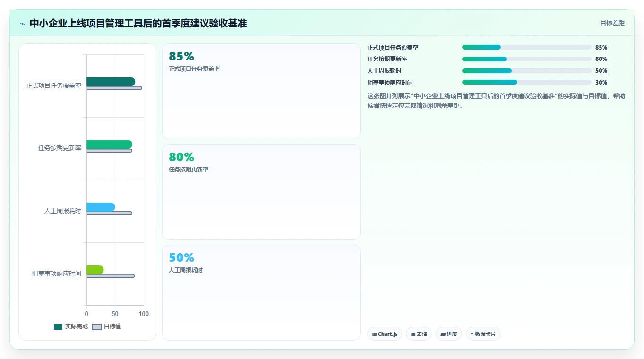The height and width of the screenshot is (359, 644).
Task: Click the 阻塞事项响应时间 progress bar
Action: (x=527, y=82)
